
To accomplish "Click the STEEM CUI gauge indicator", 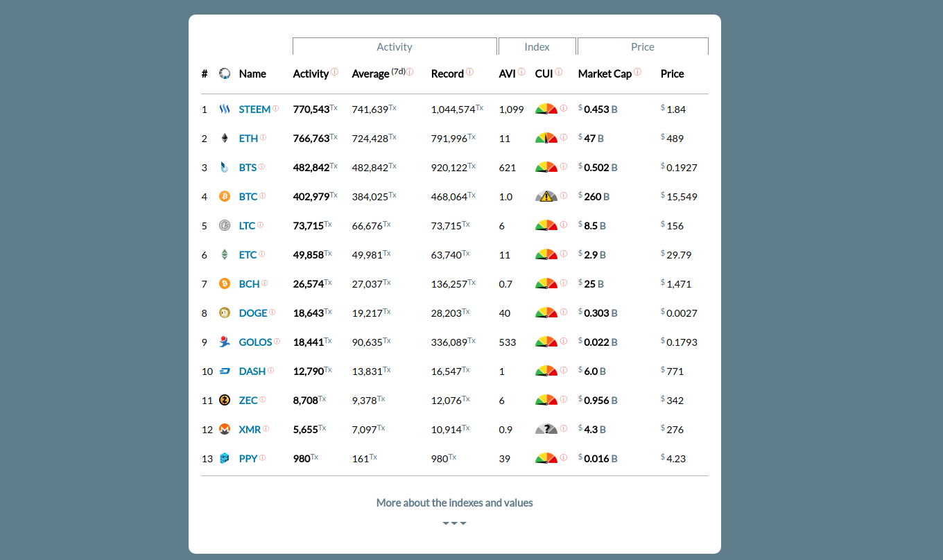I will coord(546,109).
